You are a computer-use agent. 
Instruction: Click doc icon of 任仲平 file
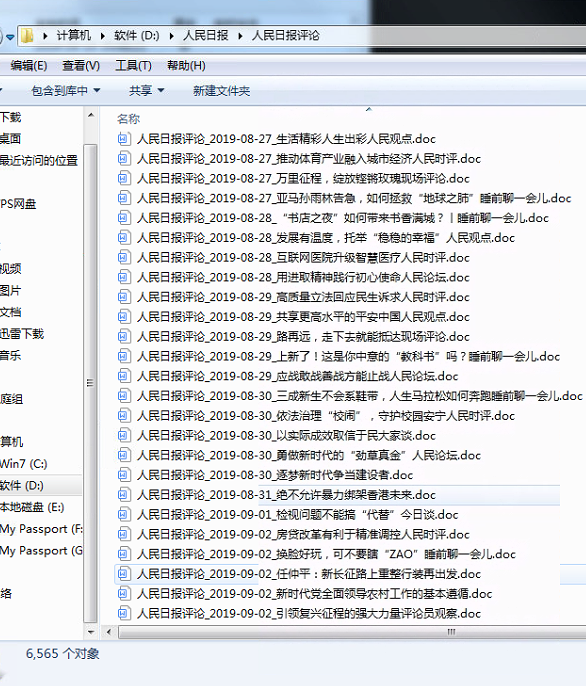(124, 574)
